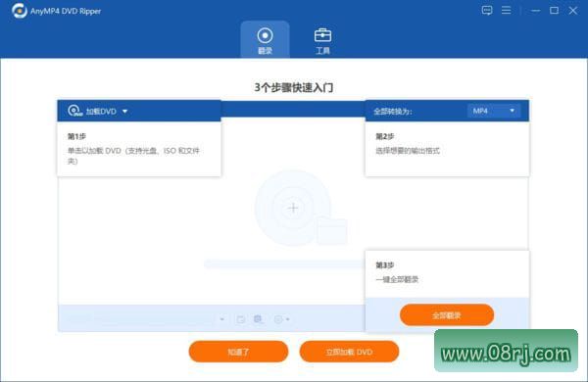Viewport: 588px width, 382px height.
Task: Switch to the 工具 (Toolbox) tab
Action: pyautogui.click(x=322, y=40)
